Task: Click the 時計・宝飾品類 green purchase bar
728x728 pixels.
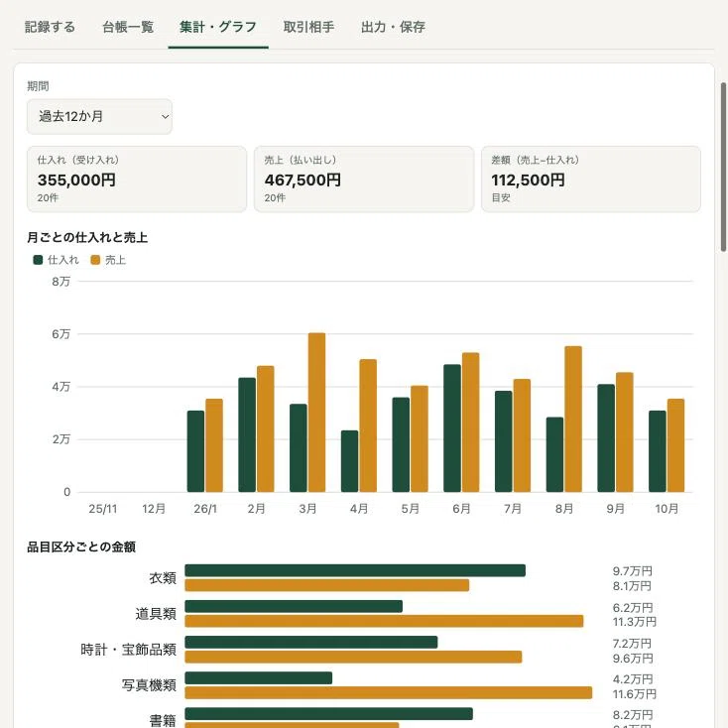Action: [x=311, y=642]
